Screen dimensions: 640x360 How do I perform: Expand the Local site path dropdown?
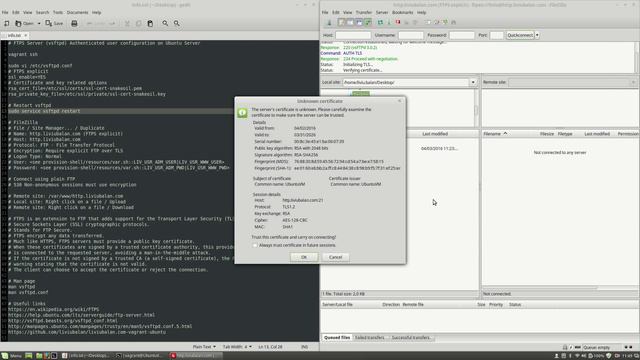click(473, 82)
